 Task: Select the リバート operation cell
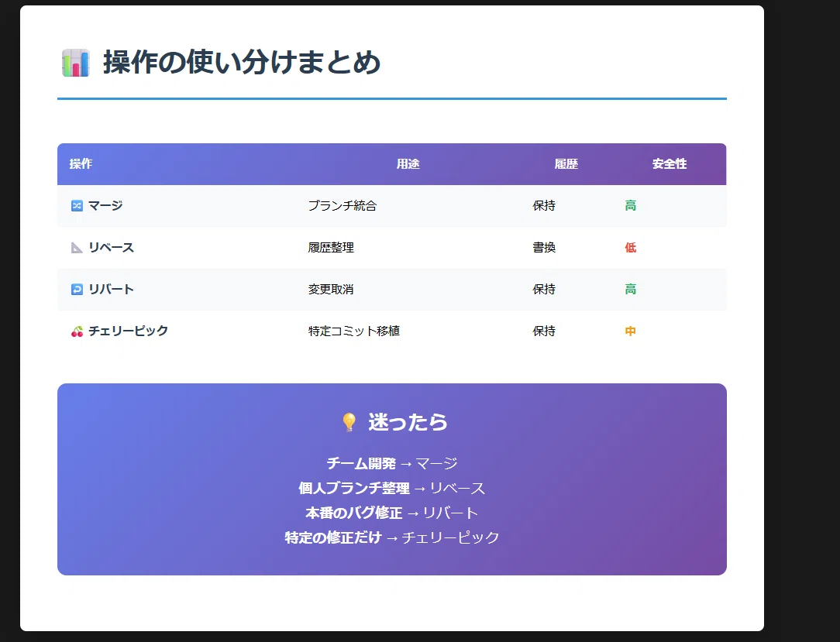click(x=177, y=289)
